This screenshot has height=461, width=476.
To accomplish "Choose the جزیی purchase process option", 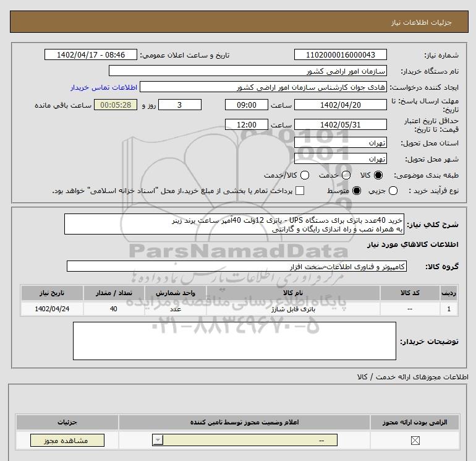I will [x=393, y=191].
